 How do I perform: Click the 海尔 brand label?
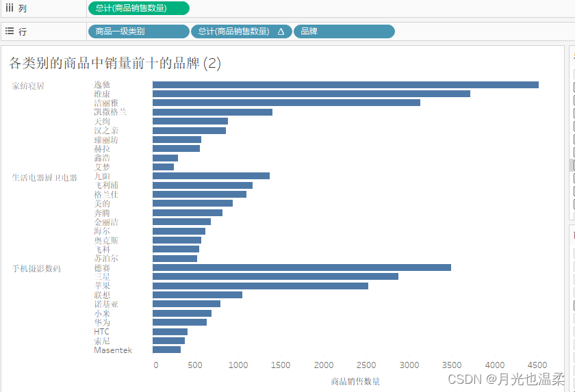pos(102,231)
